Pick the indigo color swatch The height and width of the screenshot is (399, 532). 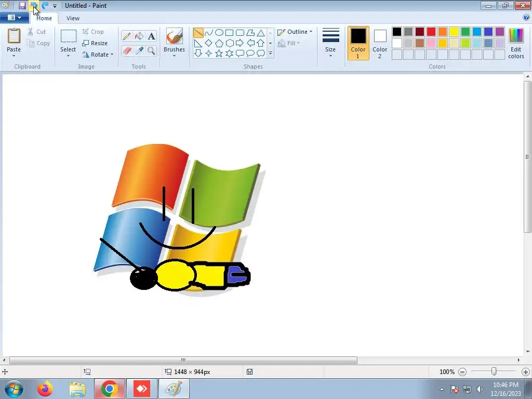pyautogui.click(x=488, y=32)
